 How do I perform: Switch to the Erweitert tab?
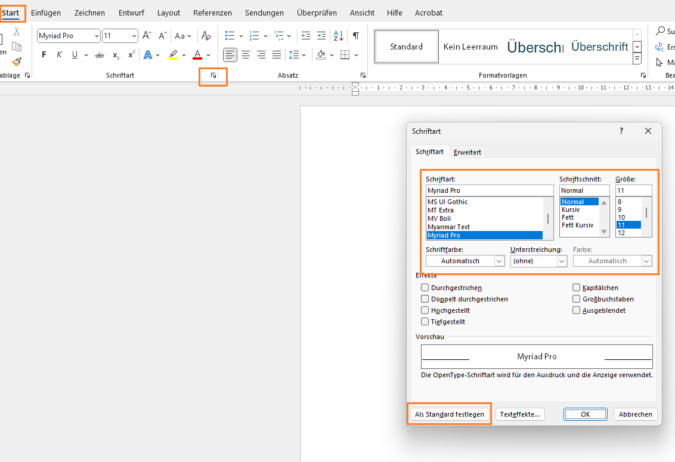[x=467, y=152]
